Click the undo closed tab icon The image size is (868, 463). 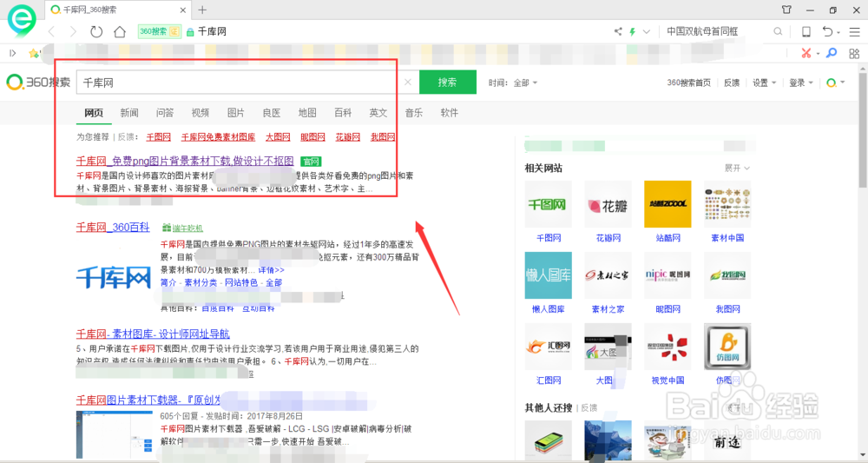827,31
